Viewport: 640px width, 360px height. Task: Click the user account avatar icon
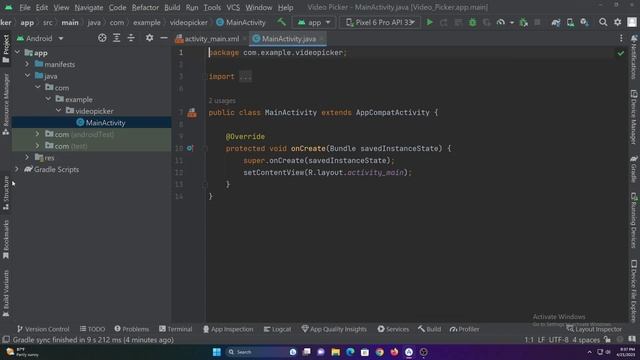click(x=632, y=22)
